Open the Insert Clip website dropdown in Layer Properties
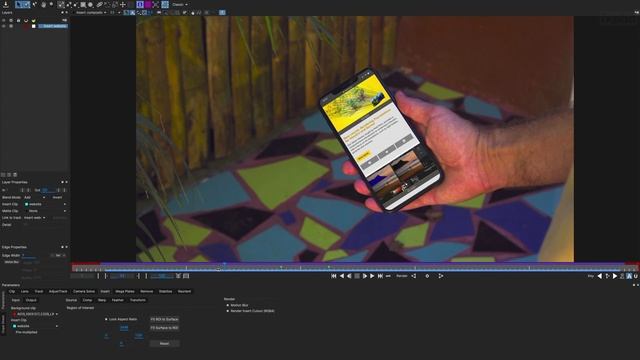Viewport: 640px width, 360px height. point(45,204)
